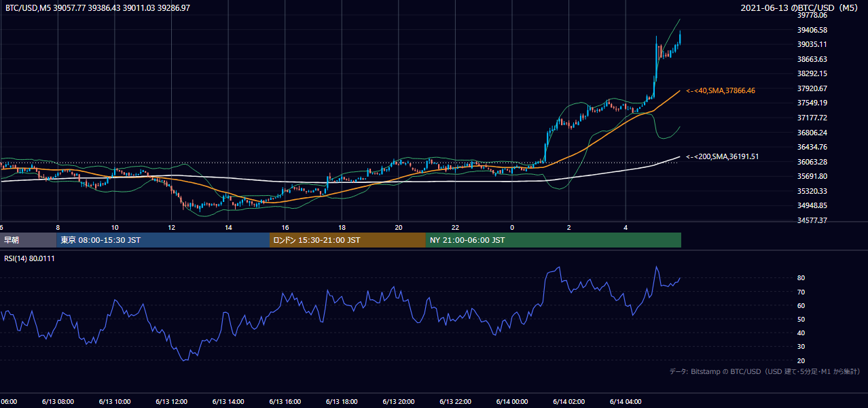Click the orange 40 SMA 37866.46 label
The height and width of the screenshot is (408, 868).
tap(721, 90)
